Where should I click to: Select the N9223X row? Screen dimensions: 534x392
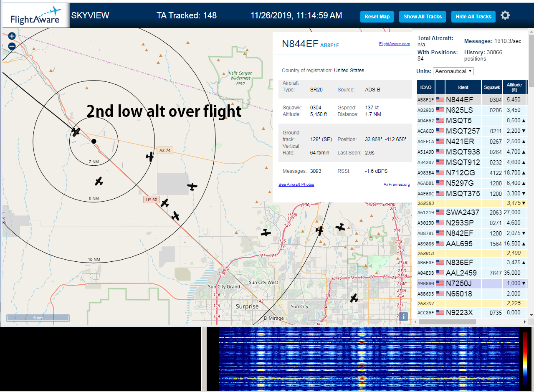(x=472, y=313)
